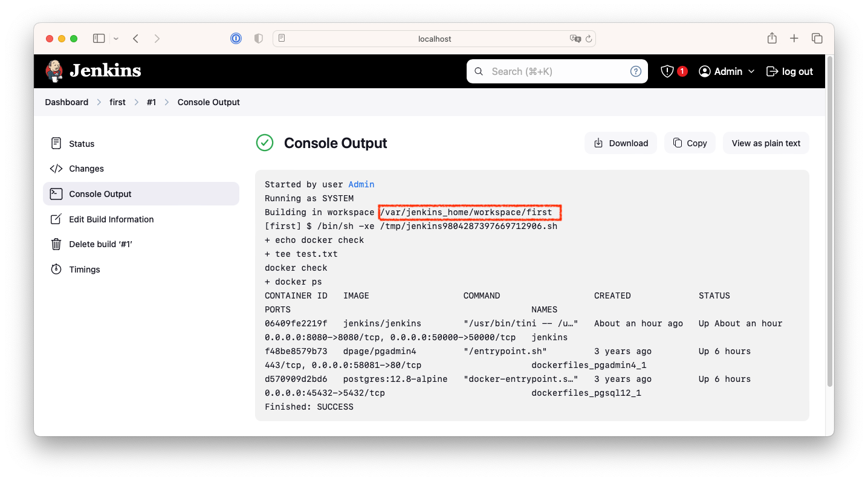
Task: Click the green build success checkmark icon
Action: [265, 143]
